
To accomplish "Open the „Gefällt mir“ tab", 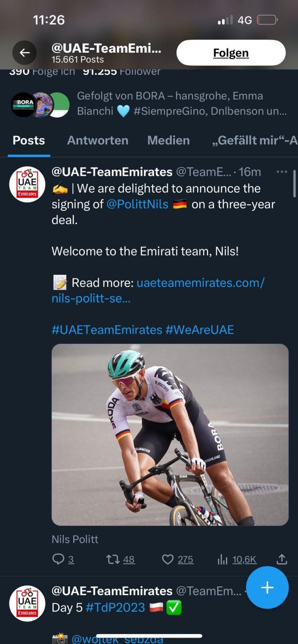I will click(255, 140).
